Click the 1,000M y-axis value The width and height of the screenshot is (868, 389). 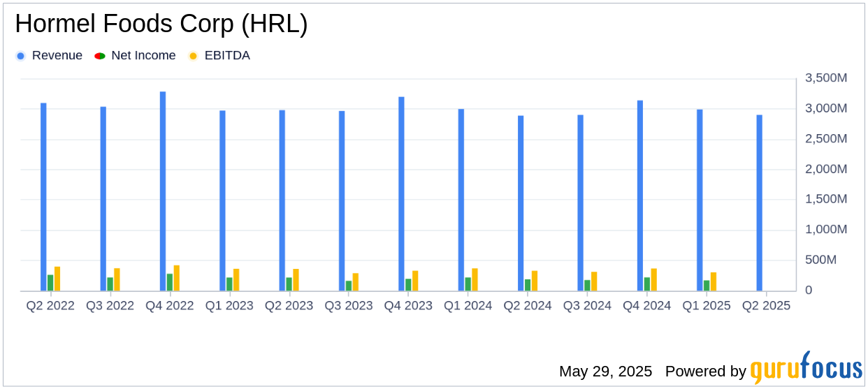(x=826, y=230)
